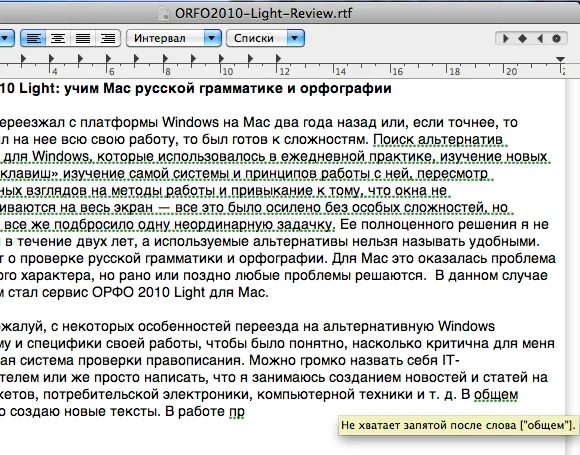
Task: Click the word "Windows" in the first paragraph line
Action: pyautogui.click(x=190, y=122)
